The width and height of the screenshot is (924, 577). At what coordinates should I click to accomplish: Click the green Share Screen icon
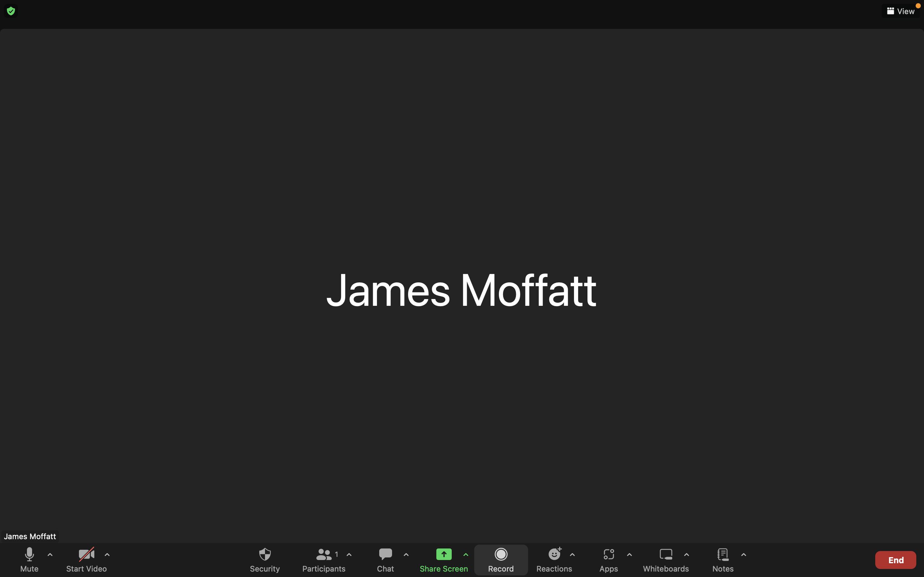click(x=443, y=555)
